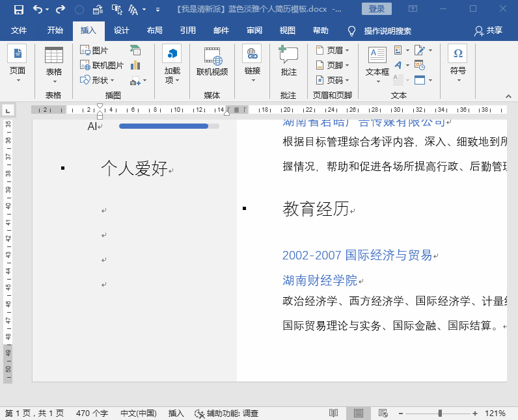Insert 联机视频 online video
518x420 pixels.
pyautogui.click(x=212, y=62)
